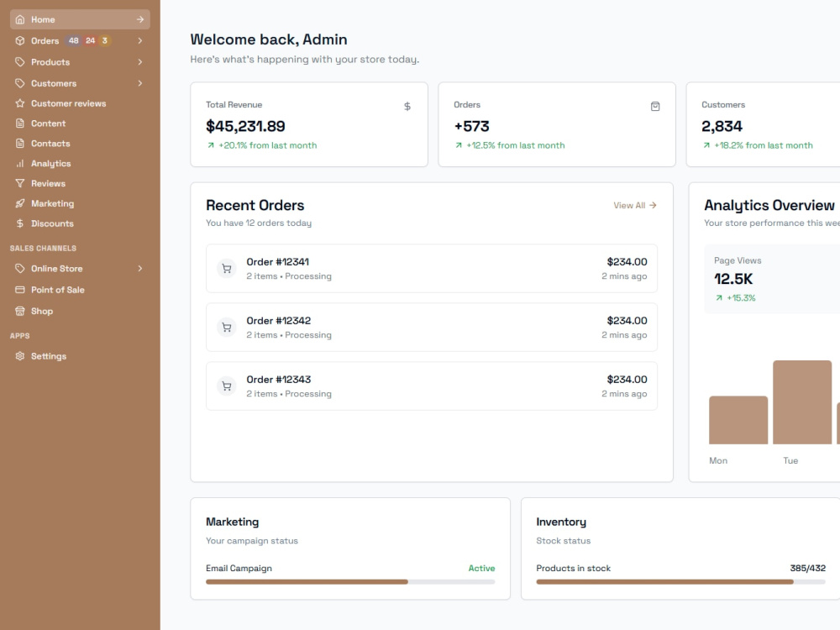Click the Page Views 12.5K value
Screen dimensions: 840x630
coord(733,279)
